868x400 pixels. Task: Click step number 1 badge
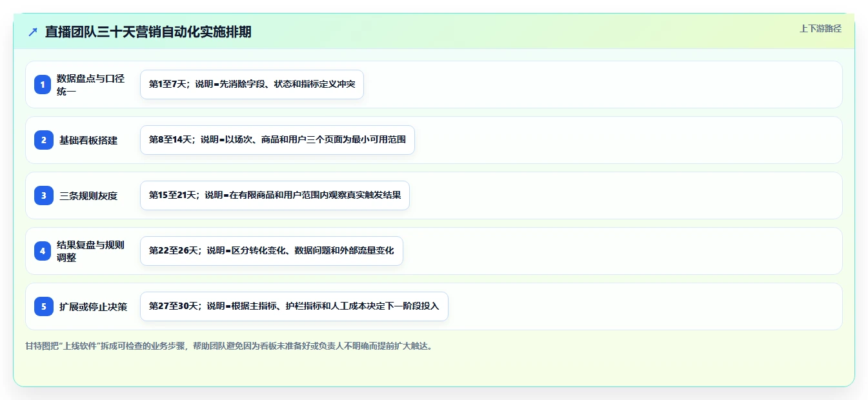[x=43, y=85]
